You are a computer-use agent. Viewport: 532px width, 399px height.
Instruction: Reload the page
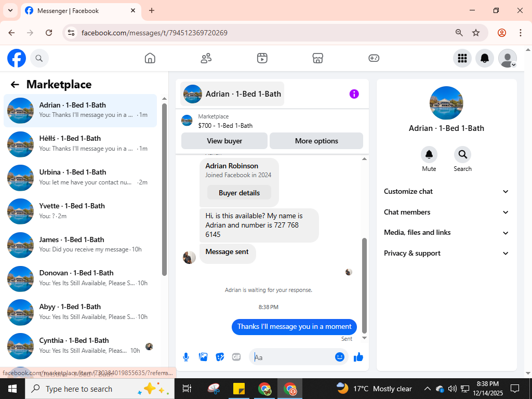tap(49, 33)
